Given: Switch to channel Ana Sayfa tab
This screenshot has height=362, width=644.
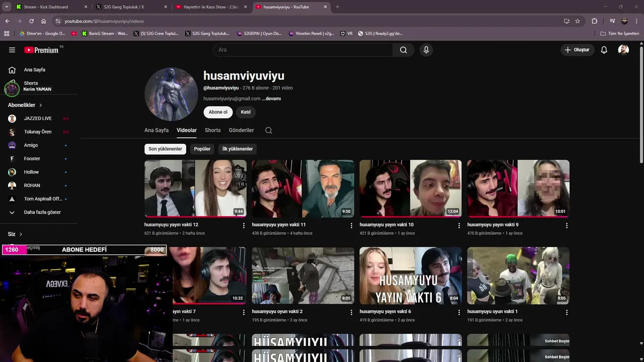Looking at the screenshot, I should click(x=156, y=130).
